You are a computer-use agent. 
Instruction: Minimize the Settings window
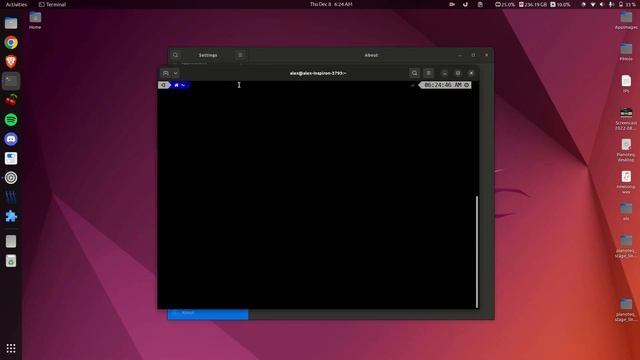pos(460,55)
